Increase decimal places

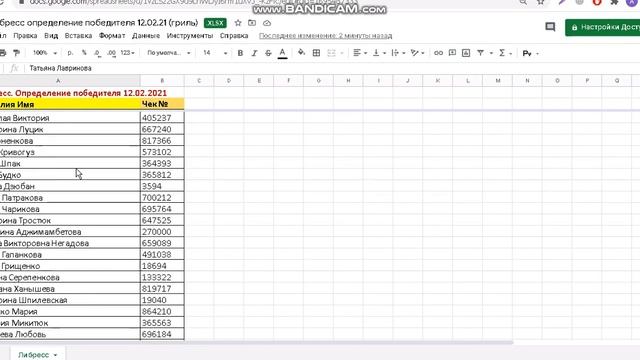[x=111, y=53]
